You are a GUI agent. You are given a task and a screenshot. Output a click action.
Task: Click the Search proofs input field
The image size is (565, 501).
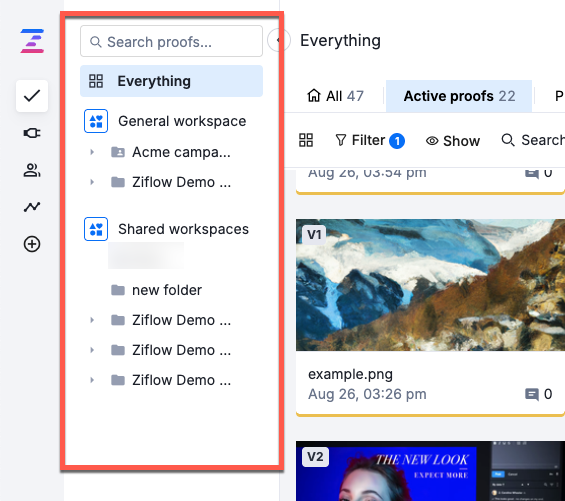click(172, 41)
